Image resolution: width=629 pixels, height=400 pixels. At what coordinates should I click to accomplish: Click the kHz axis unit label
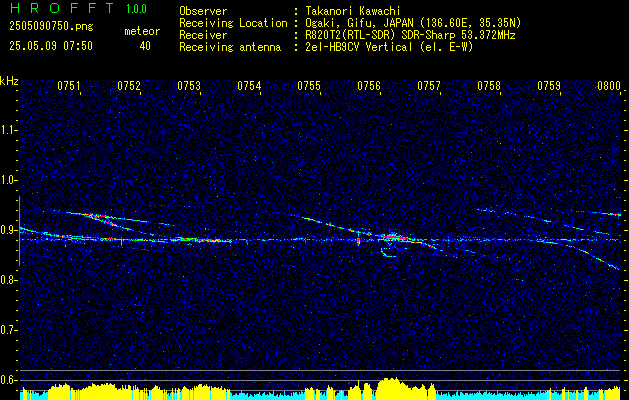coord(9,81)
